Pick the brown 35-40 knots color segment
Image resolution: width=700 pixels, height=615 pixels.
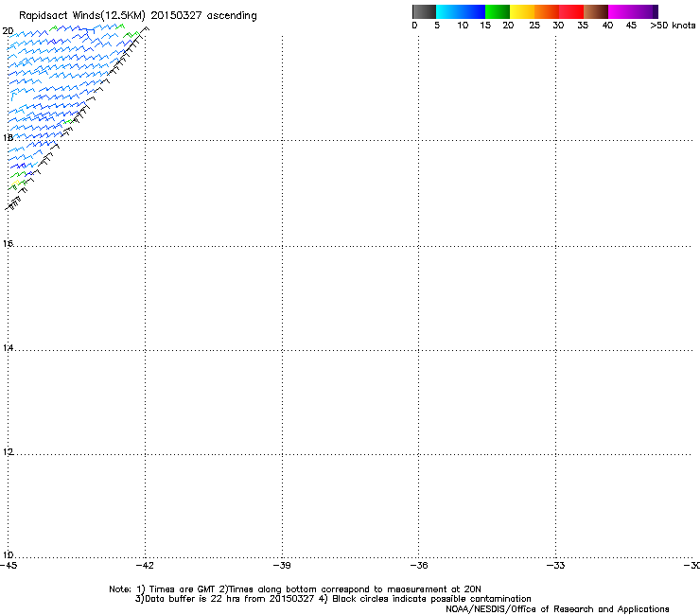point(596,11)
